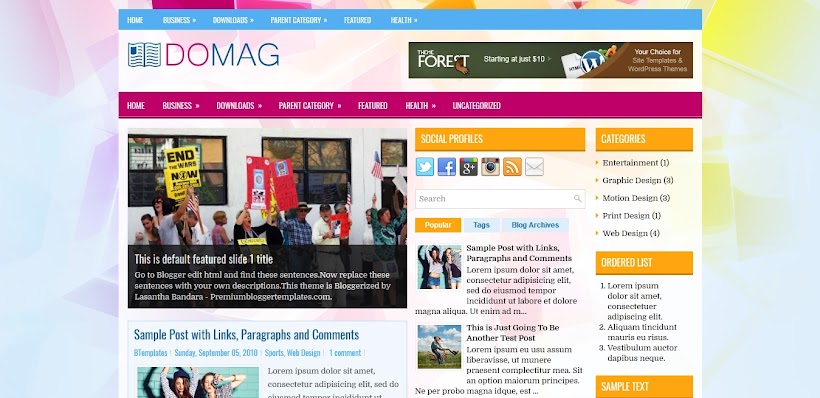
Task: Expand Business in the magenta navigation bar
Action: click(x=181, y=105)
